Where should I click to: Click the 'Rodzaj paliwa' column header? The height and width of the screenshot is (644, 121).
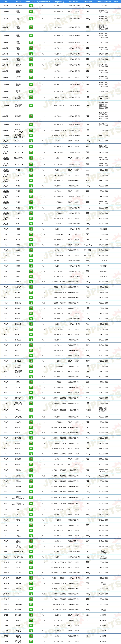click(x=30, y=2)
